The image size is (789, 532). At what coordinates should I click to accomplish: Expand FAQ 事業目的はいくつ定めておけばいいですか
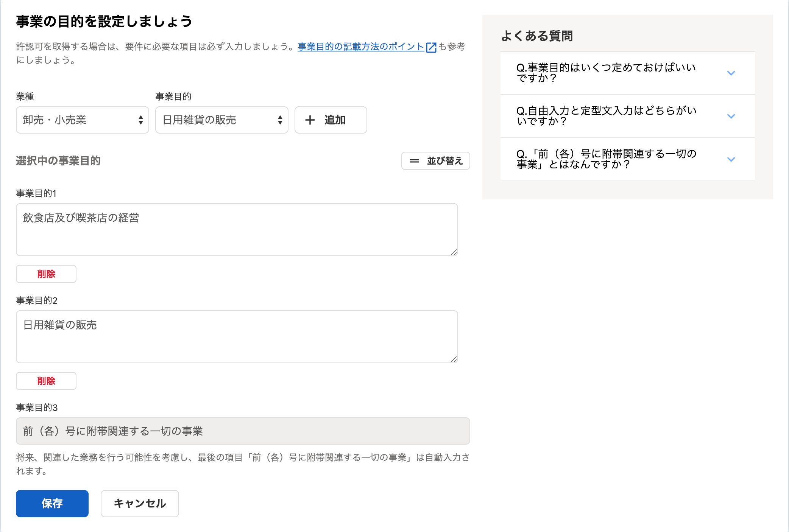[628, 73]
